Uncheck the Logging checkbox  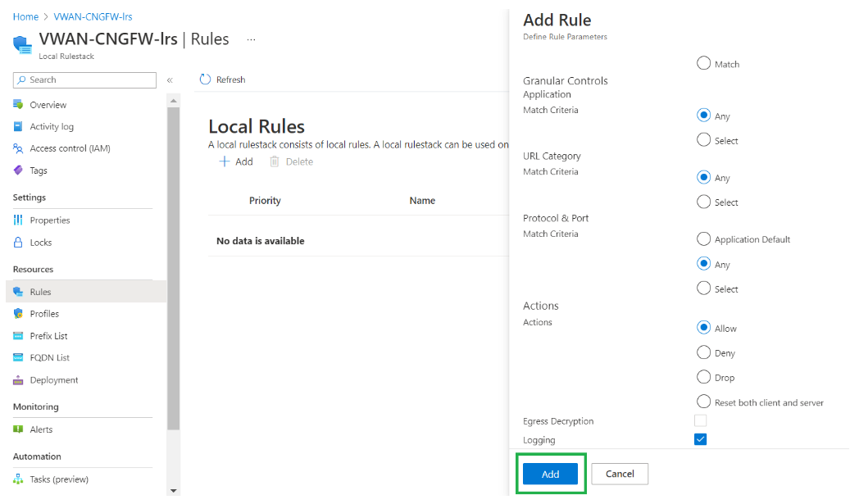[x=700, y=439]
